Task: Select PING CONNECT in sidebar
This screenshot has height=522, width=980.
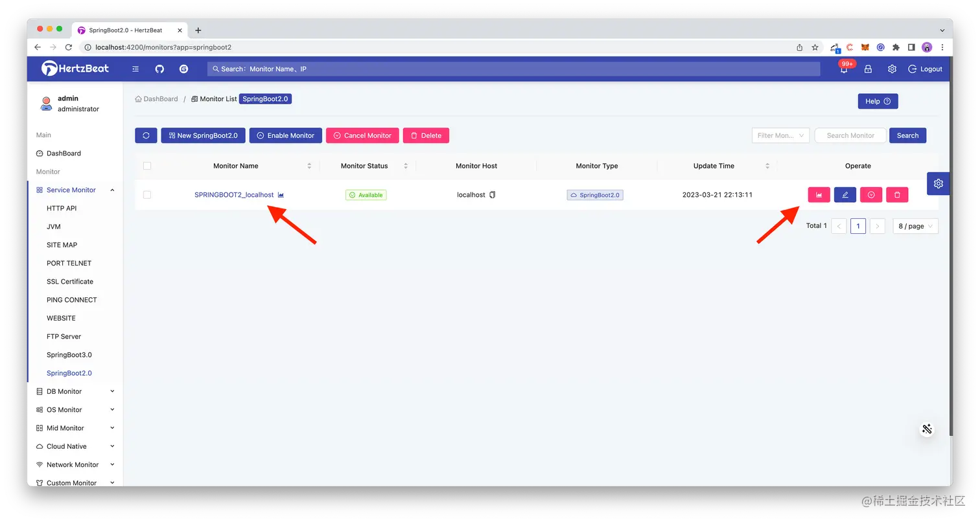Action: pos(72,300)
